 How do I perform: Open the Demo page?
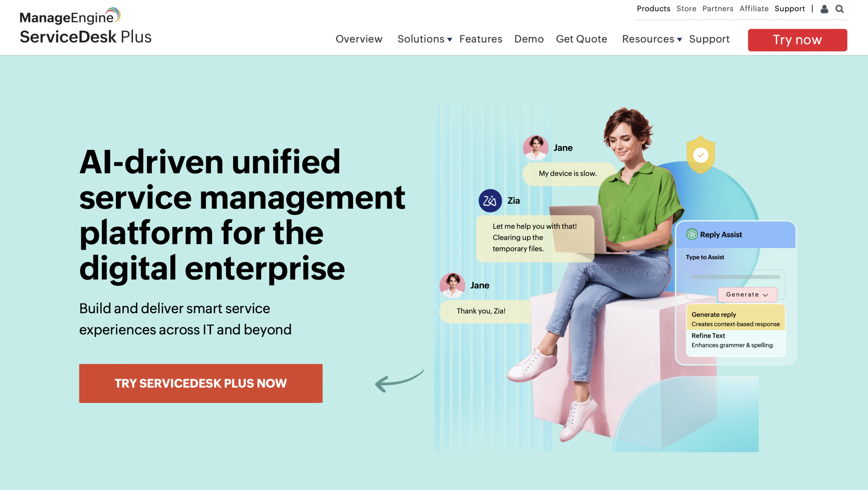529,39
